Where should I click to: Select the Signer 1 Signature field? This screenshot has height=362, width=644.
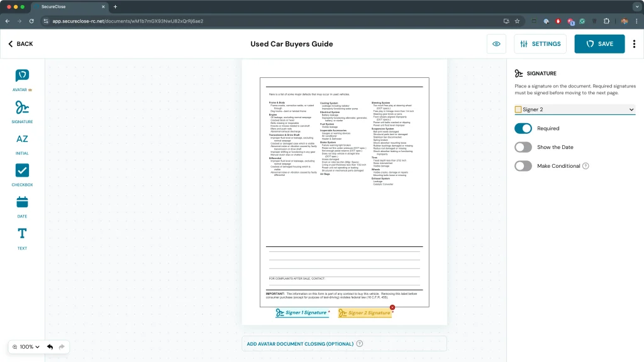(302, 312)
